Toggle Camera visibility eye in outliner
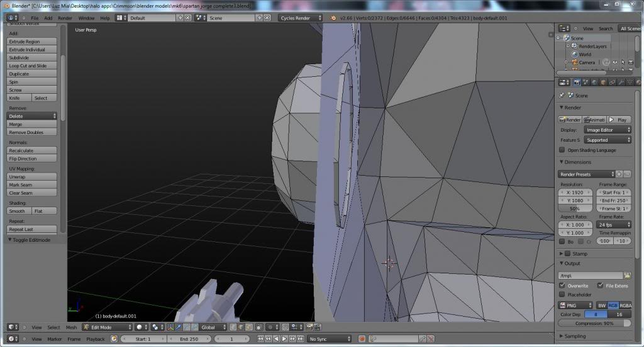This screenshot has height=347, width=644. 615,62
